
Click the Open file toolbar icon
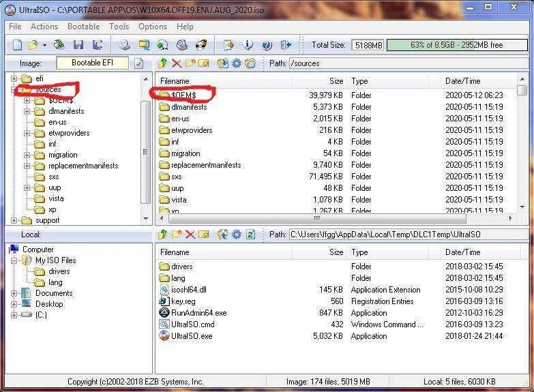pos(33,45)
